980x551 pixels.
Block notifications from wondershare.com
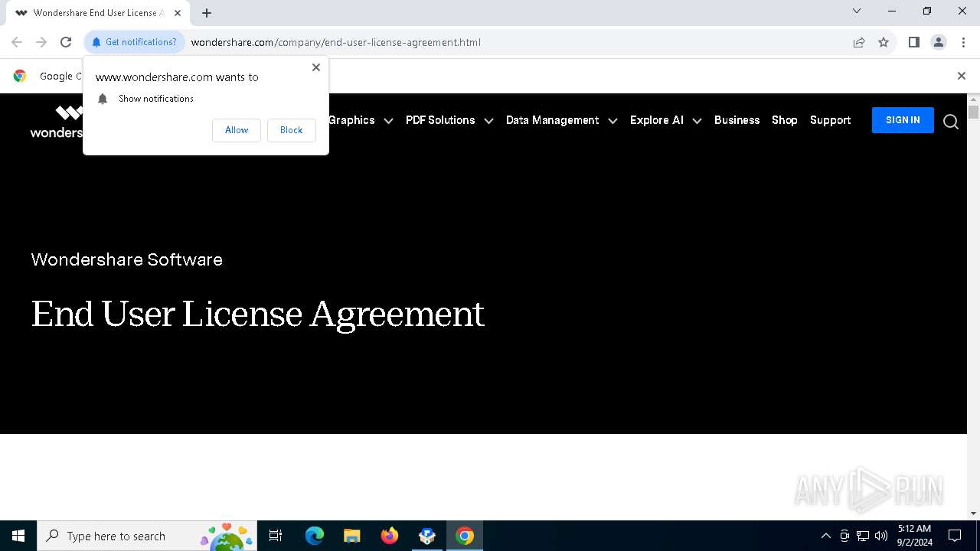[x=291, y=130]
